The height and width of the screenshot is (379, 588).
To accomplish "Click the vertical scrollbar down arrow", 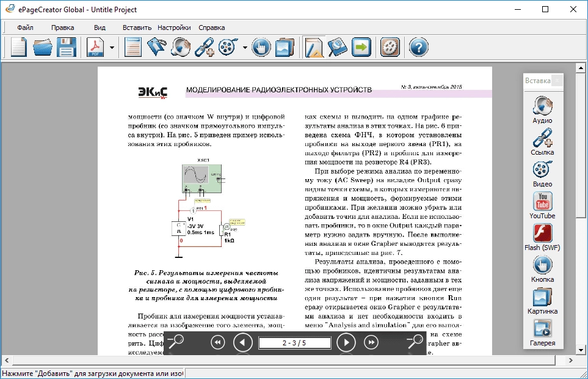I will (581, 350).
